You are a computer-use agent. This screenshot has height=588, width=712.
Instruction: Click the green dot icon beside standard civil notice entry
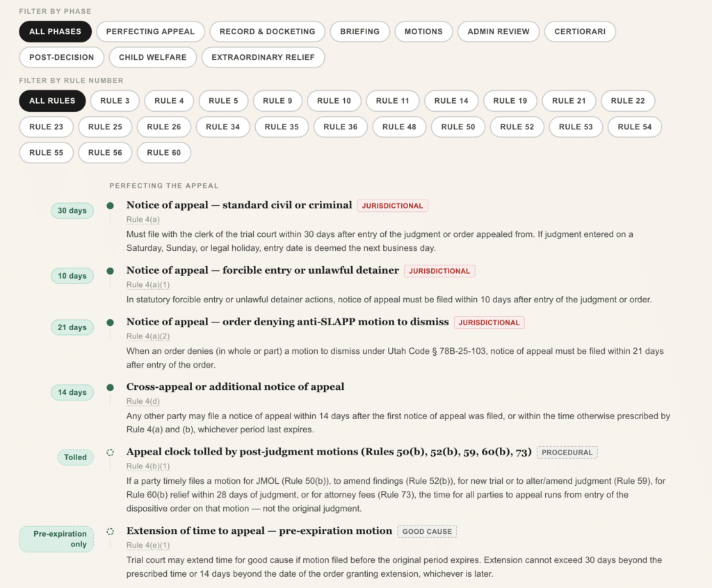tap(109, 205)
